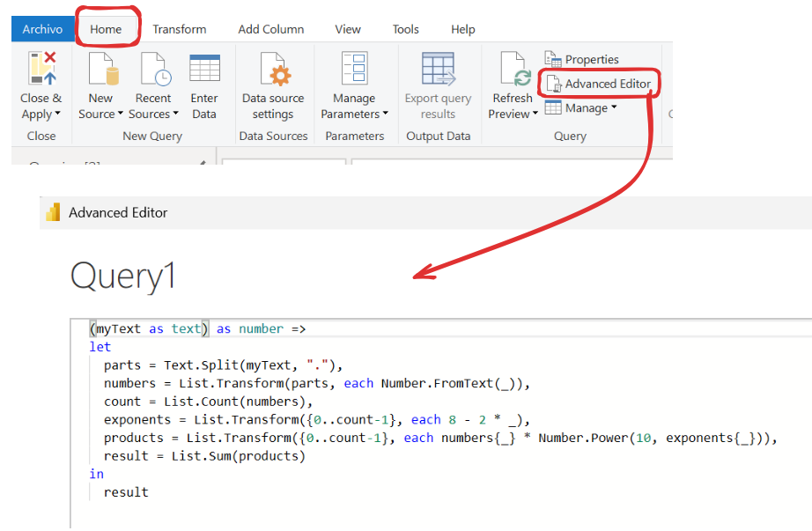
Task: Click the line "(myText as text) as number =>"
Action: 197,329
